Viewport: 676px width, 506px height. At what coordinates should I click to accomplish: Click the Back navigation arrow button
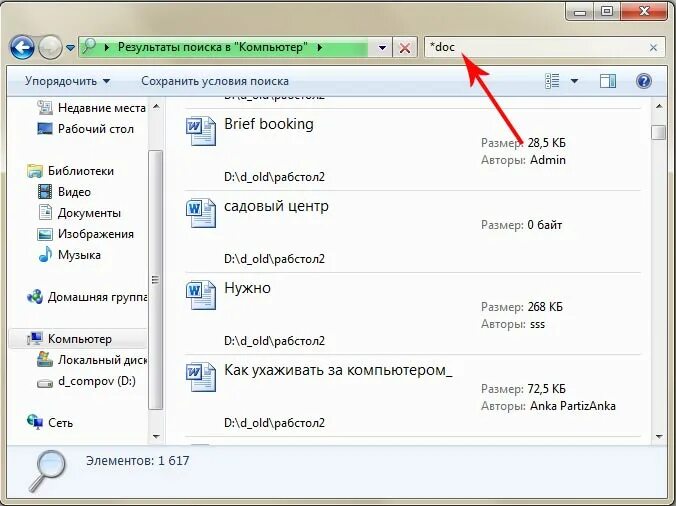[x=22, y=47]
